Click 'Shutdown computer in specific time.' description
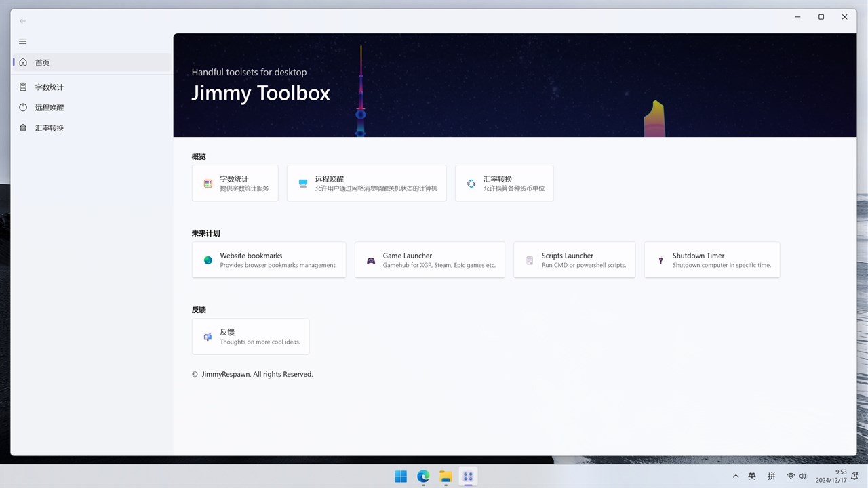The height and width of the screenshot is (488, 868). (722, 265)
